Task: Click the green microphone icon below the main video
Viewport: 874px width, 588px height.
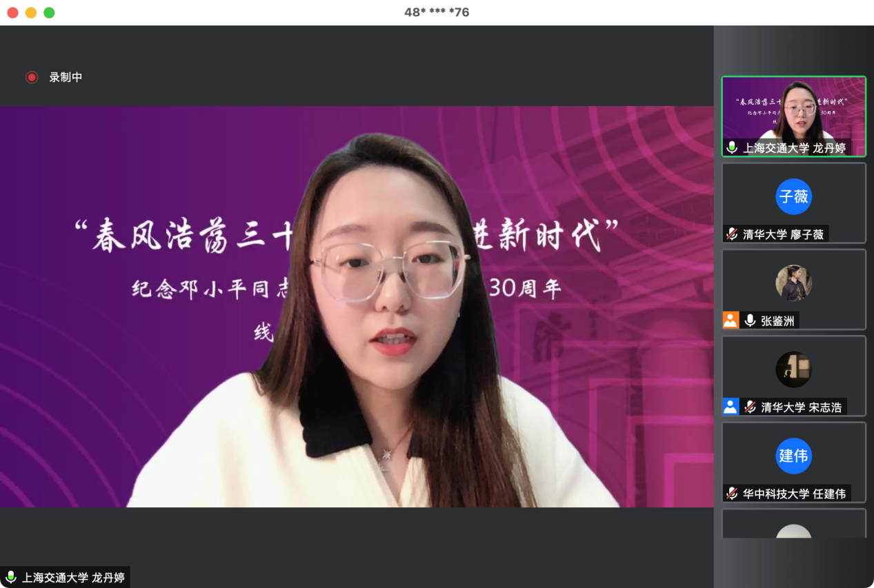Action: (10, 577)
